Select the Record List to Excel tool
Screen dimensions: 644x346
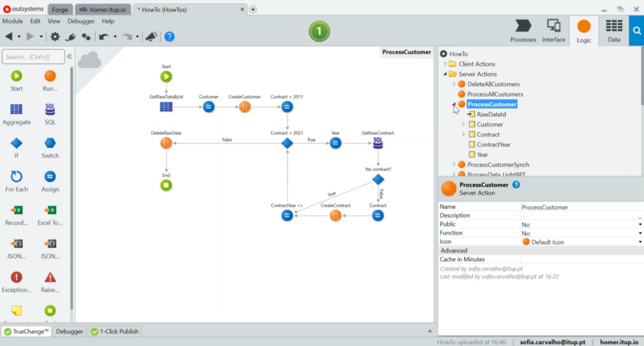tap(17, 215)
